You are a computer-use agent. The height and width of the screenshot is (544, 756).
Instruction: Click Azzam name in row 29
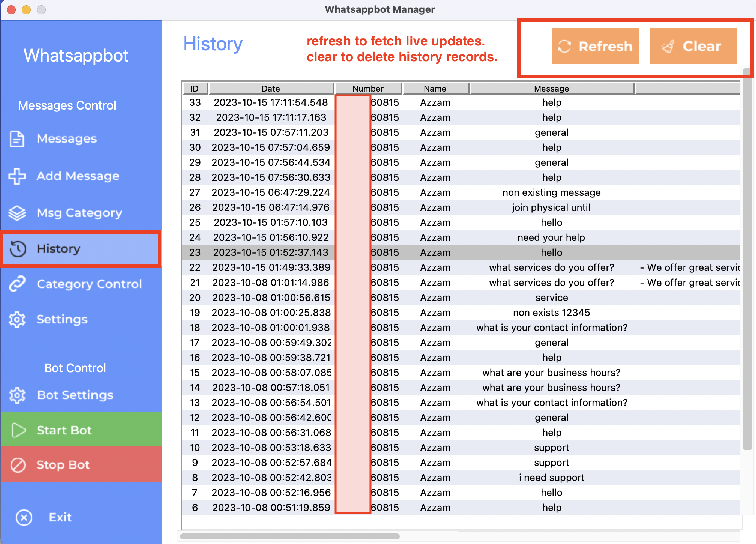435,162
